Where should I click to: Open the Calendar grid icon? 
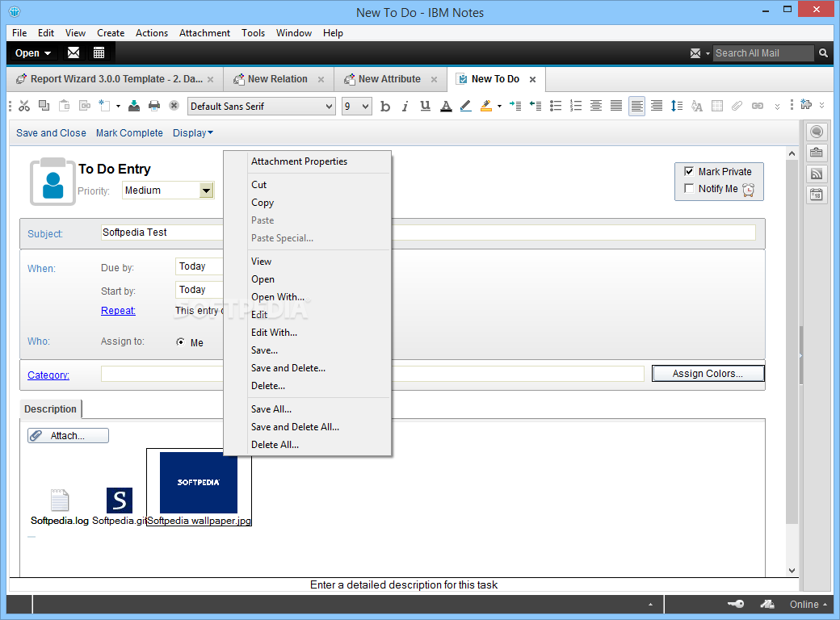[x=99, y=52]
